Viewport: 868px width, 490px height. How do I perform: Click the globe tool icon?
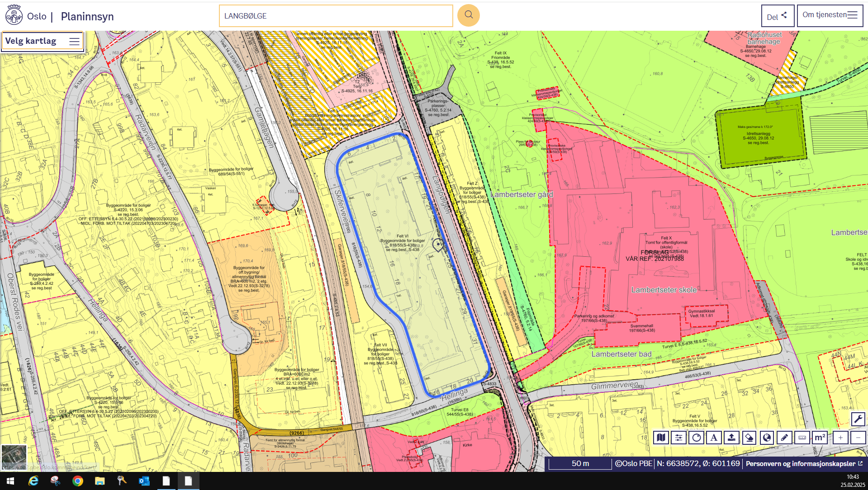pos(767,437)
